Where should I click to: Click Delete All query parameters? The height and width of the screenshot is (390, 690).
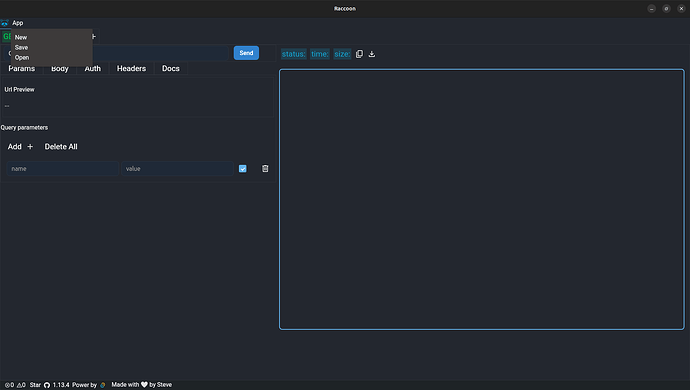click(x=61, y=147)
